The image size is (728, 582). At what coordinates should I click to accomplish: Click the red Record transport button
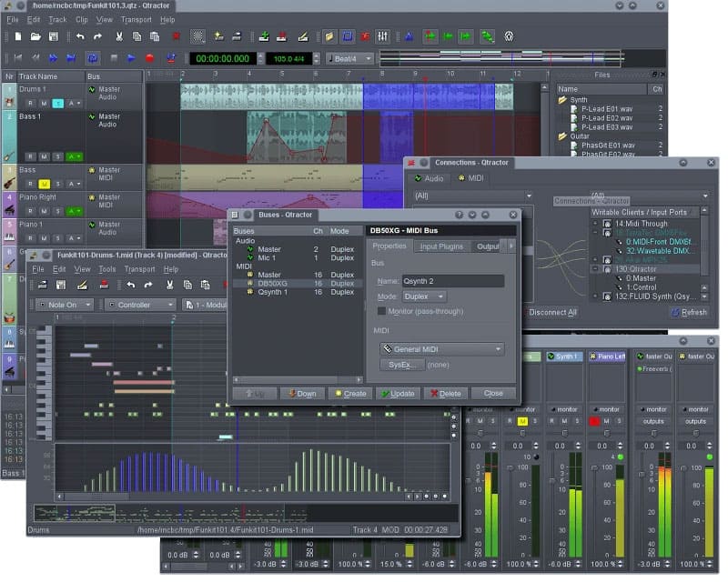pos(149,58)
